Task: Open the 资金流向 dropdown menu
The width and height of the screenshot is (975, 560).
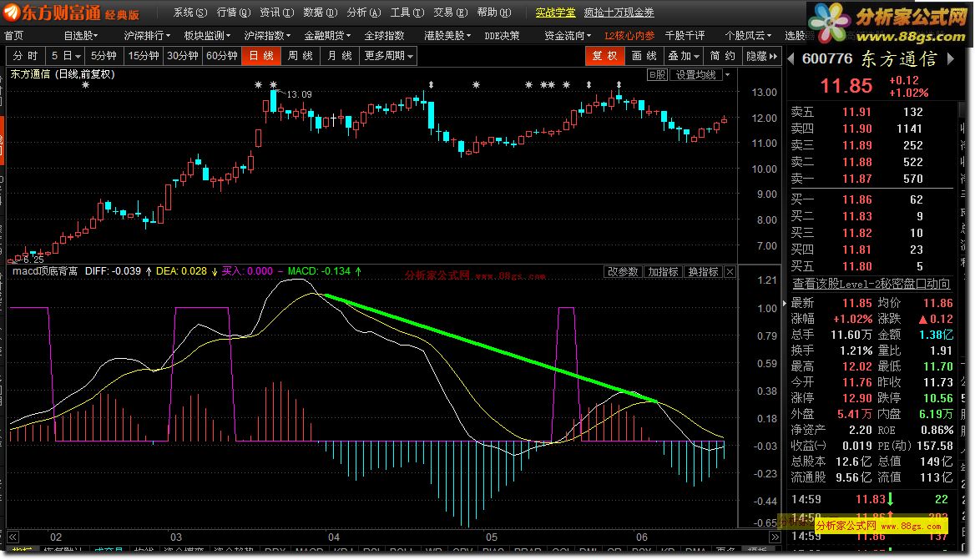Action: [x=568, y=35]
